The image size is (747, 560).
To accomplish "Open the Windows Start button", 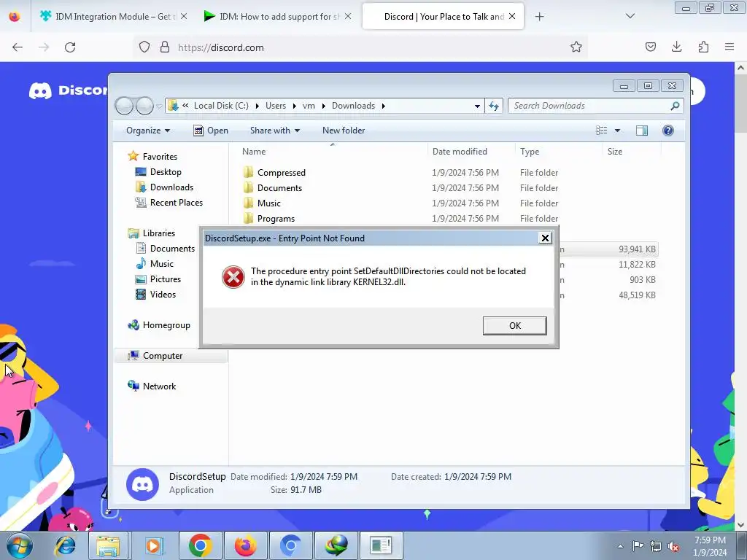I will coord(20,545).
